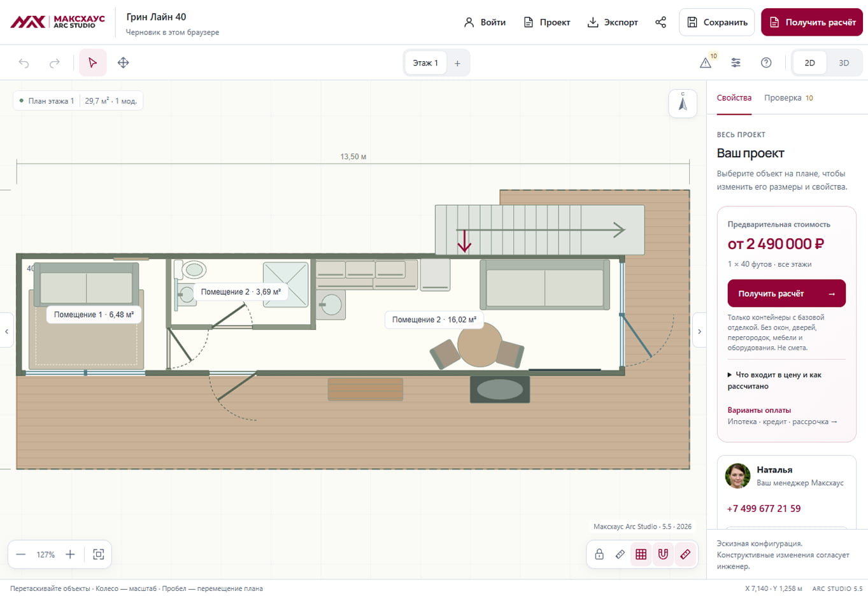Click Получить расчёт in the top header
The image size is (868, 596).
coord(812,22)
